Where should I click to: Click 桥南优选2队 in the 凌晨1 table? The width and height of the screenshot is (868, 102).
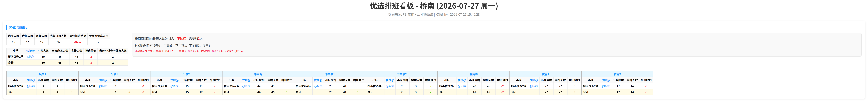point(16,86)
